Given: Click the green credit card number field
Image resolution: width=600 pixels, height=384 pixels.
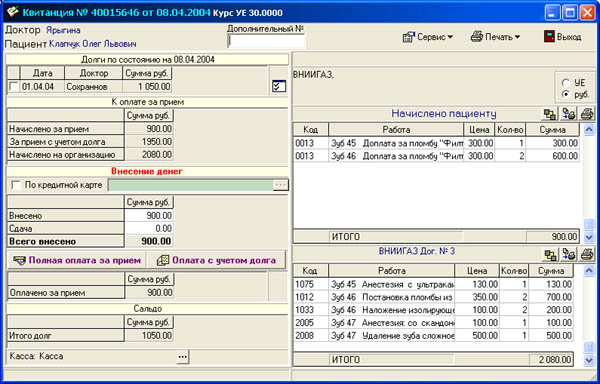Looking at the screenshot, I should (x=191, y=185).
